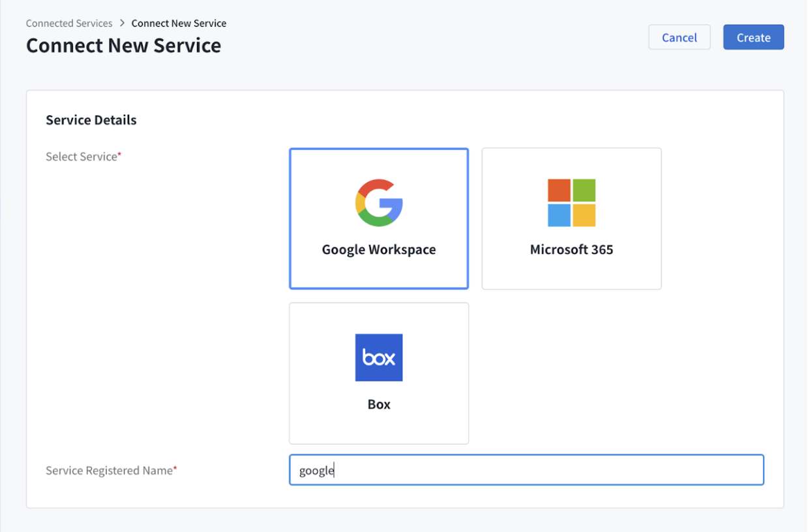This screenshot has width=810, height=532.
Task: Click the Google Workspace logo icon
Action: coord(379,203)
